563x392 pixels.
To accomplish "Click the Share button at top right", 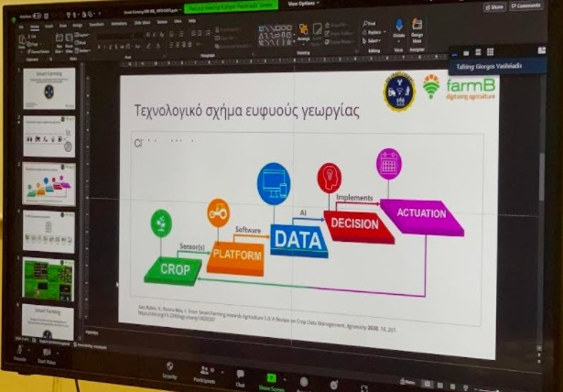I will [495, 6].
